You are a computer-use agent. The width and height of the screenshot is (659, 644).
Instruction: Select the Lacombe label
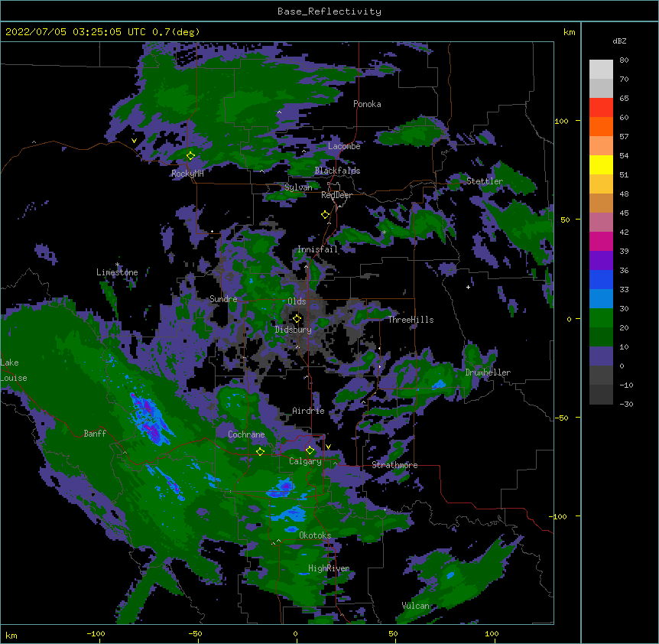[344, 146]
